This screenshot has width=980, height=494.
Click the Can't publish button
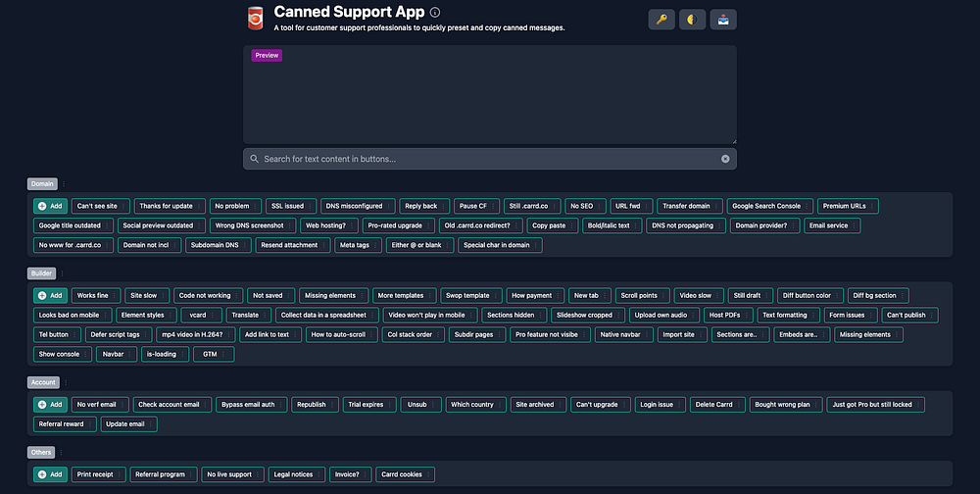tap(910, 316)
